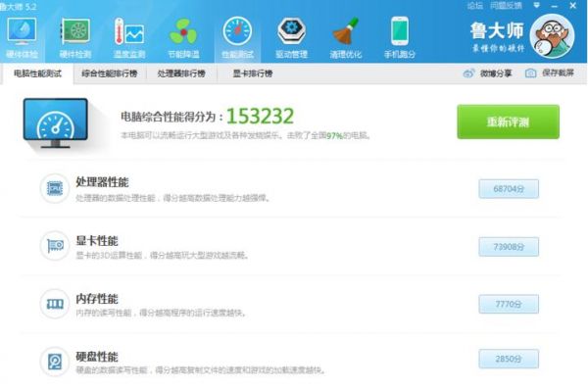Click the green 重新评测 button
The width and height of the screenshot is (588, 390).
tap(508, 122)
